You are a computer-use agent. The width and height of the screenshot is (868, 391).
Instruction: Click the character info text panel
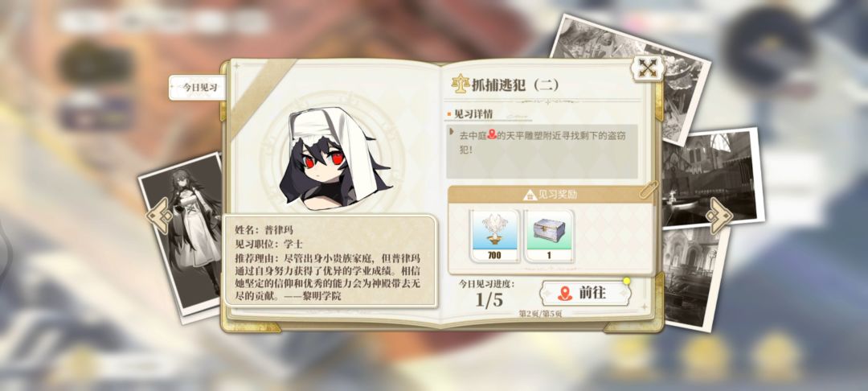[x=331, y=261]
